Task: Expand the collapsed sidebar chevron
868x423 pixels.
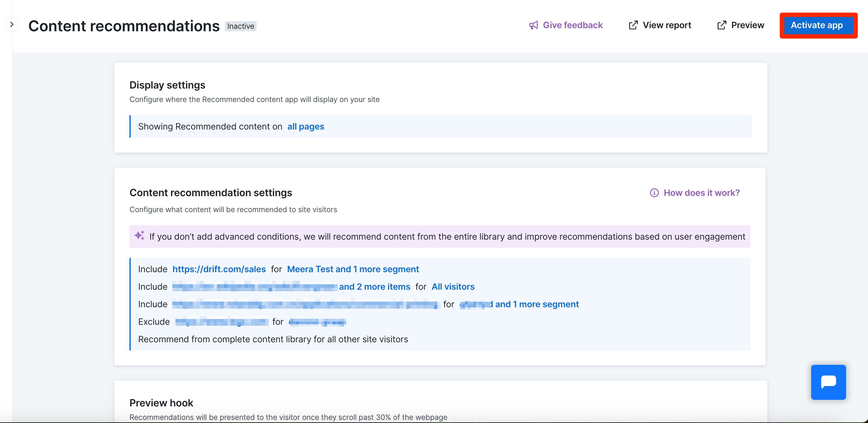Action: (12, 25)
